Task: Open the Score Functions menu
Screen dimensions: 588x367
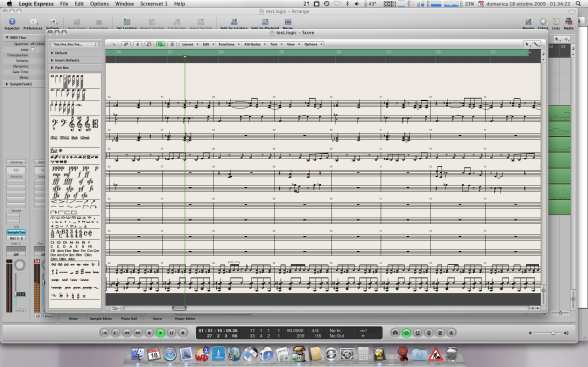Action: point(228,44)
